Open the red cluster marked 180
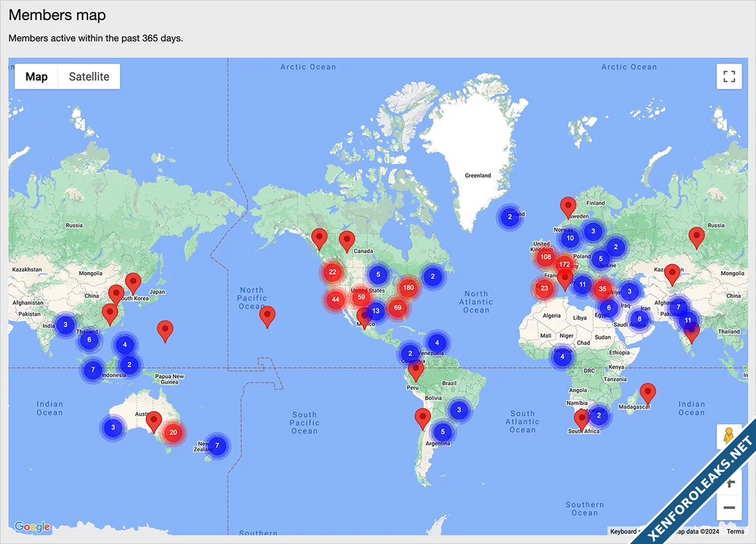Image resolution: width=756 pixels, height=544 pixels. 408,288
